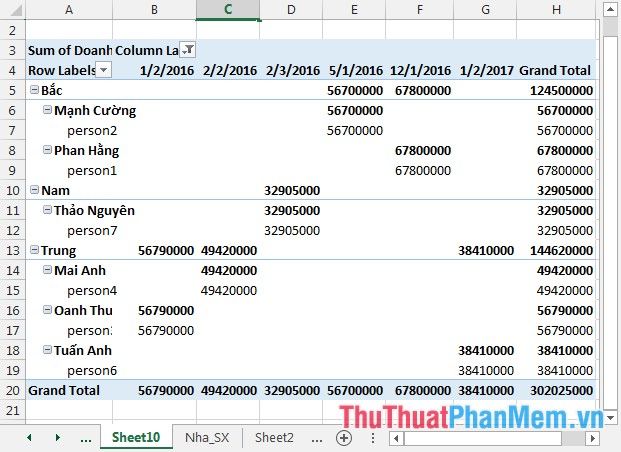Collapse the Mai Anh group

47,270
